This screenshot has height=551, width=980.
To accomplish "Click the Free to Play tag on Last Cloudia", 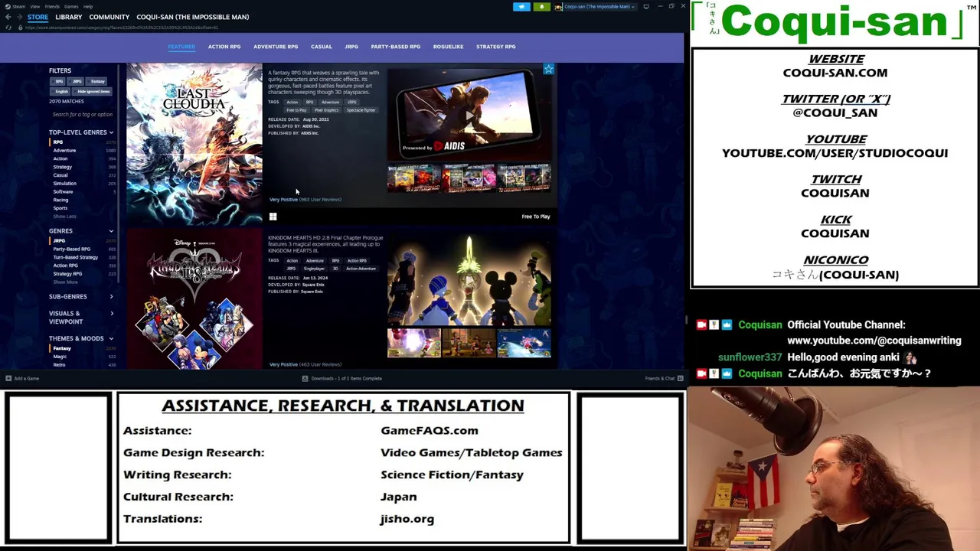I will (x=296, y=110).
